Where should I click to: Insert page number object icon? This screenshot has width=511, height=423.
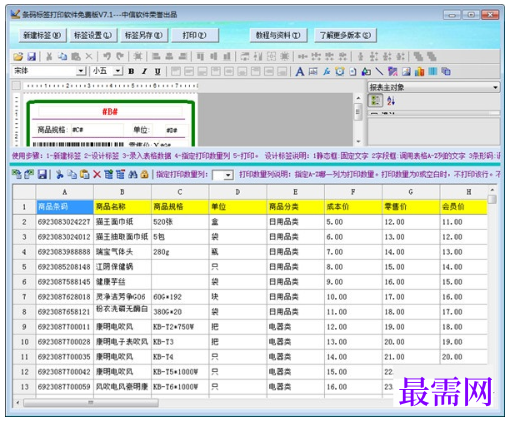click(x=353, y=71)
